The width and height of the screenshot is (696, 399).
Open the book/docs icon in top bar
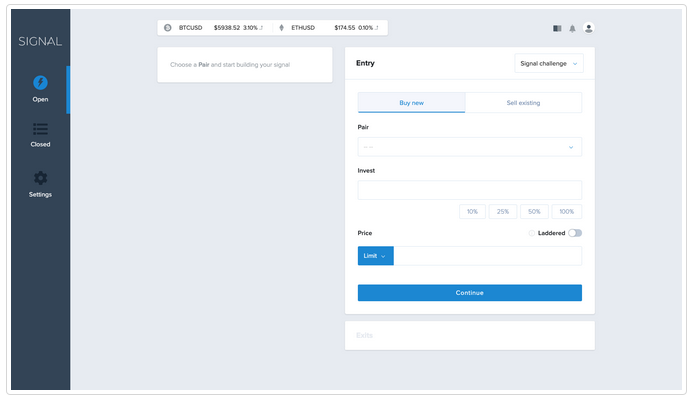(557, 28)
